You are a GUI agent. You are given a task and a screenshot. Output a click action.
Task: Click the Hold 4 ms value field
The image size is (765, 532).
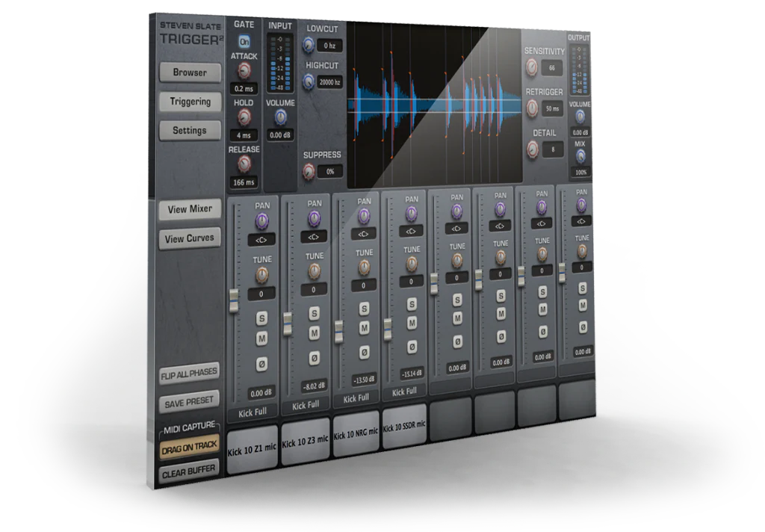click(244, 135)
